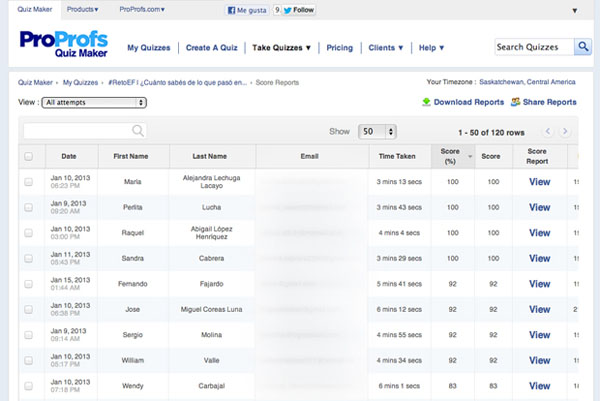Screen dimensions: 600x401
Task: Click the Search Quizzes input field
Action: click(534, 47)
